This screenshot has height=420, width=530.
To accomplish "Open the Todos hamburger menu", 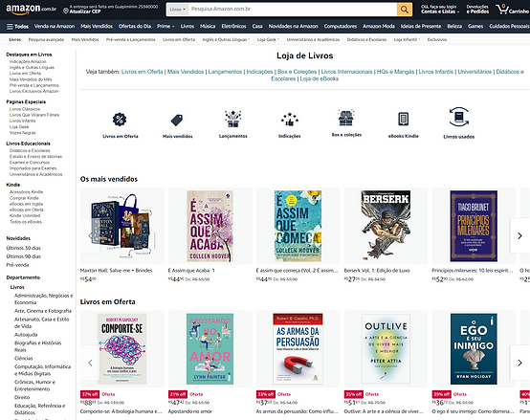I will (x=17, y=27).
